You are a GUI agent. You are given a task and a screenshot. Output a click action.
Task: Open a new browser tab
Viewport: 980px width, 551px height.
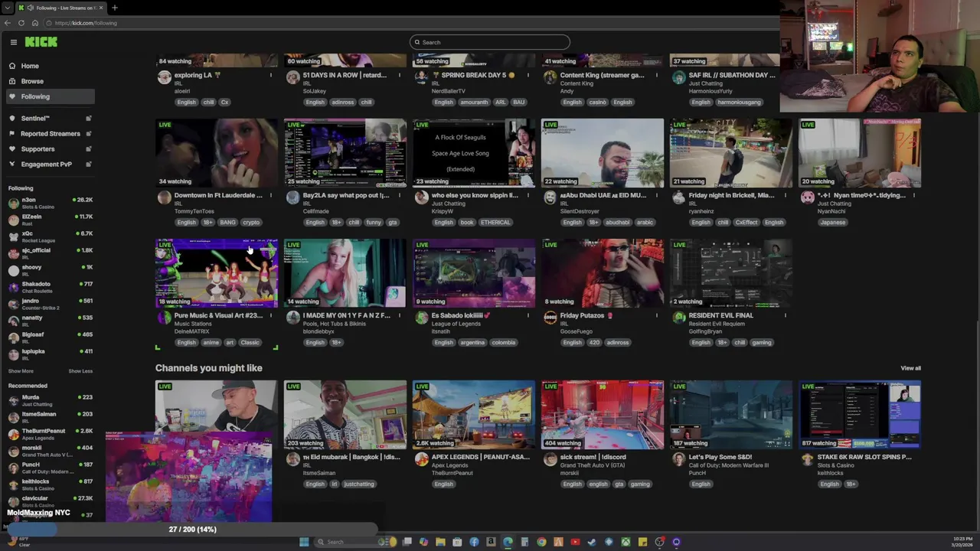pos(115,8)
